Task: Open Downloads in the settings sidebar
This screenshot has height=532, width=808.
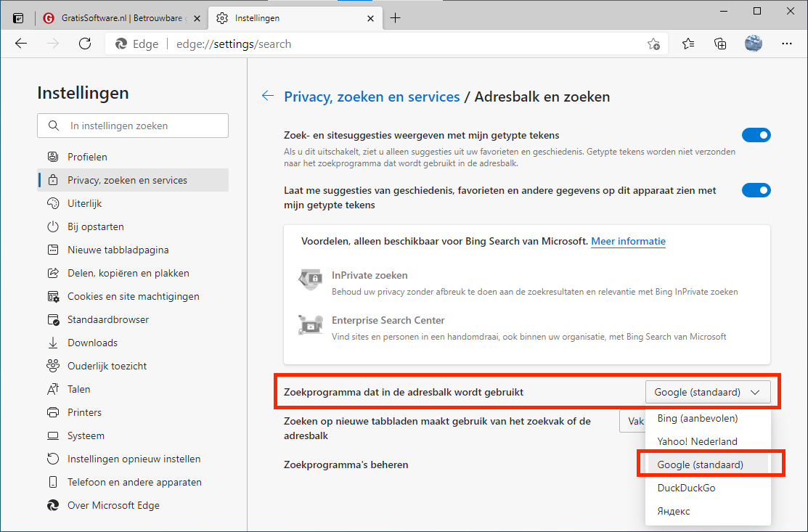Action: click(x=92, y=343)
